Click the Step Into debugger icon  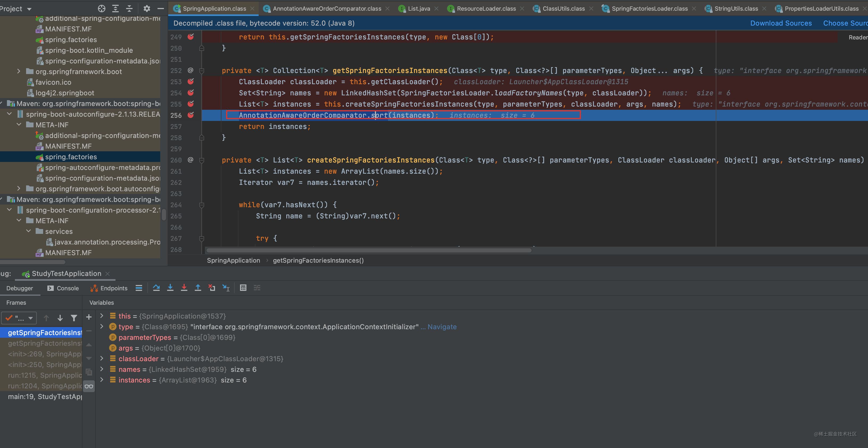(170, 288)
